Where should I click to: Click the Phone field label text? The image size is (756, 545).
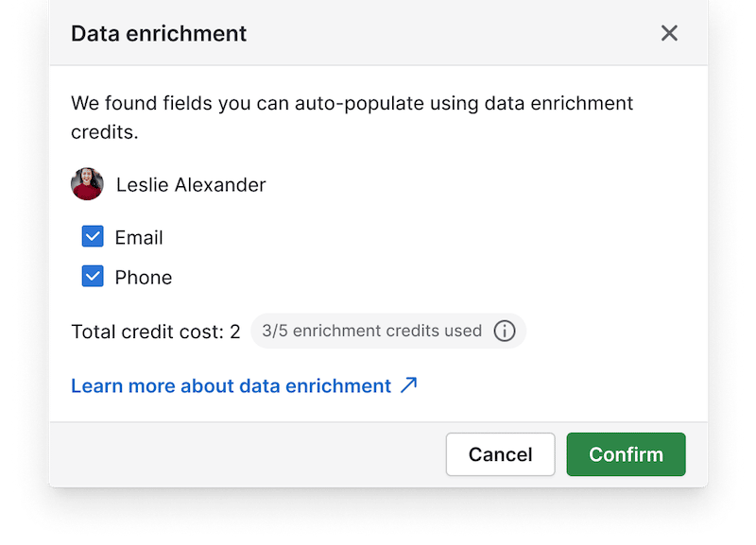(144, 277)
